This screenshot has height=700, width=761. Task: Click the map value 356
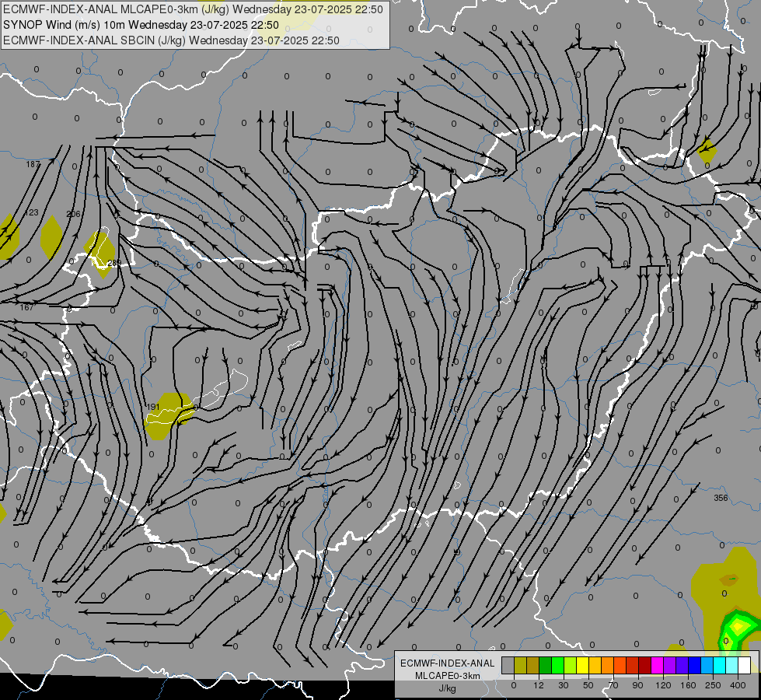721,498
